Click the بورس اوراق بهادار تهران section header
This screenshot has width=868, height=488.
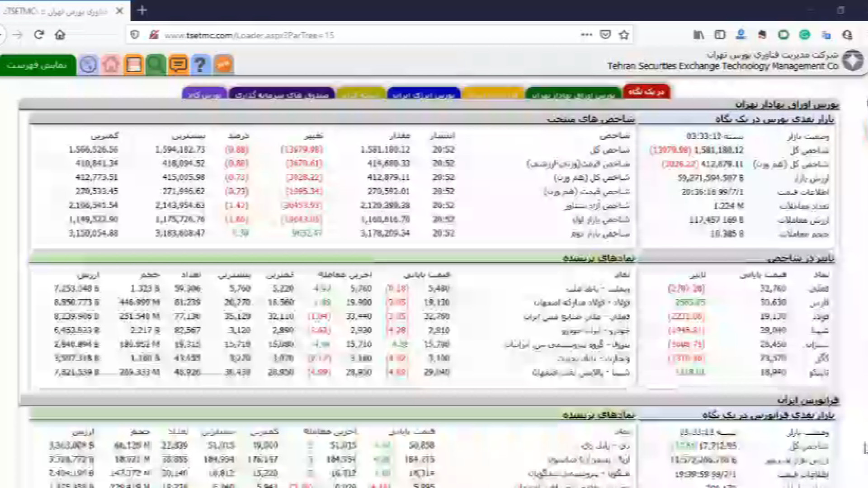[x=787, y=104]
